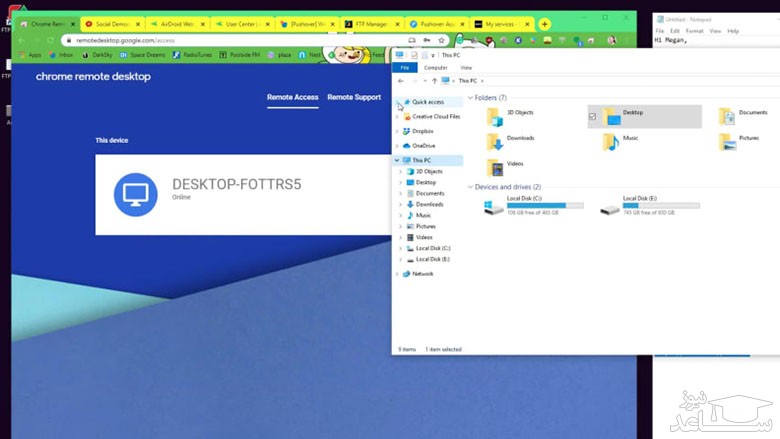The width and height of the screenshot is (780, 439).
Task: Open Local Disk (C:) drive icon
Action: pyautogui.click(x=495, y=206)
